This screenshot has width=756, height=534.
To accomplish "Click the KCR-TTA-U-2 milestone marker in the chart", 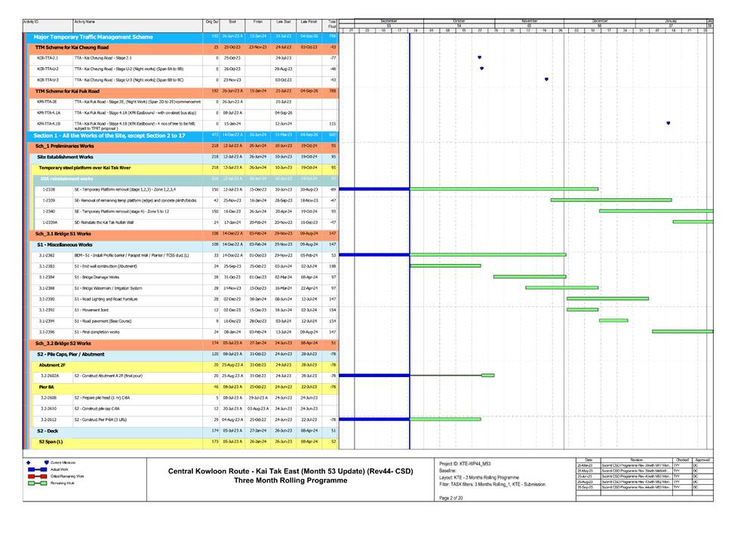I will click(481, 69).
